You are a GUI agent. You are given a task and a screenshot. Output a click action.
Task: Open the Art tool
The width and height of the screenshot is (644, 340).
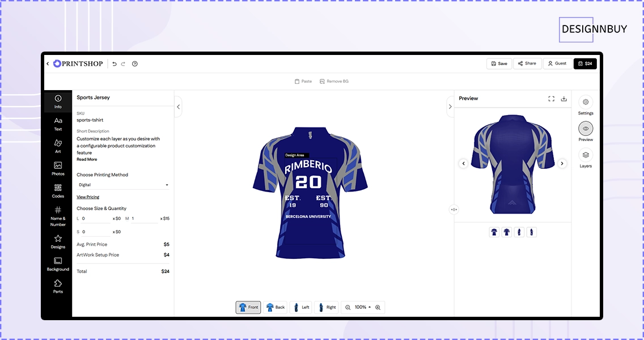coord(58,146)
